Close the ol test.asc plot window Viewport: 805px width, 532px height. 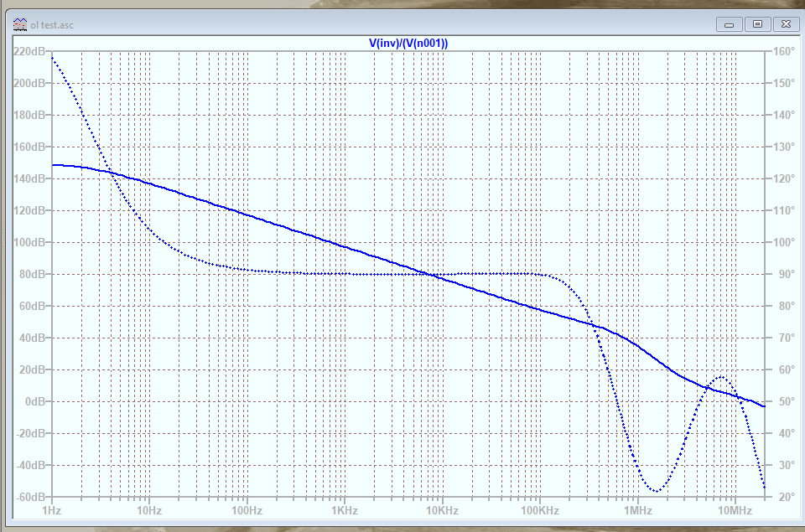coord(786,24)
